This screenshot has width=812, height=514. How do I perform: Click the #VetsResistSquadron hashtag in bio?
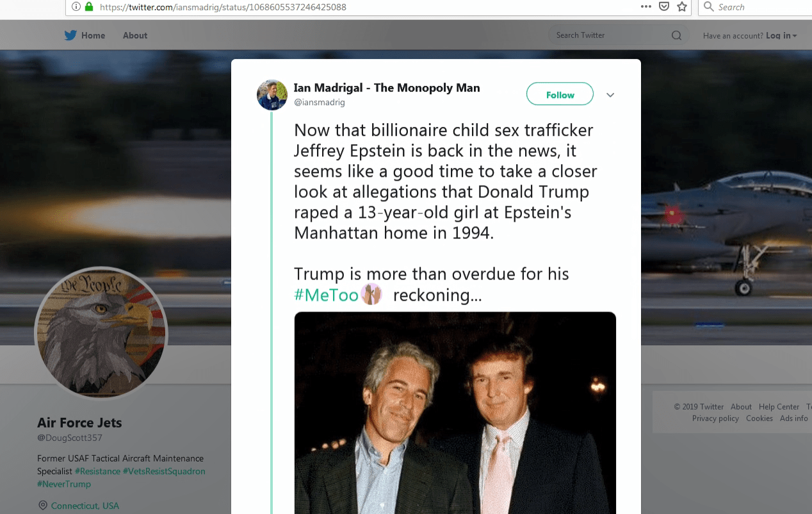[165, 472]
